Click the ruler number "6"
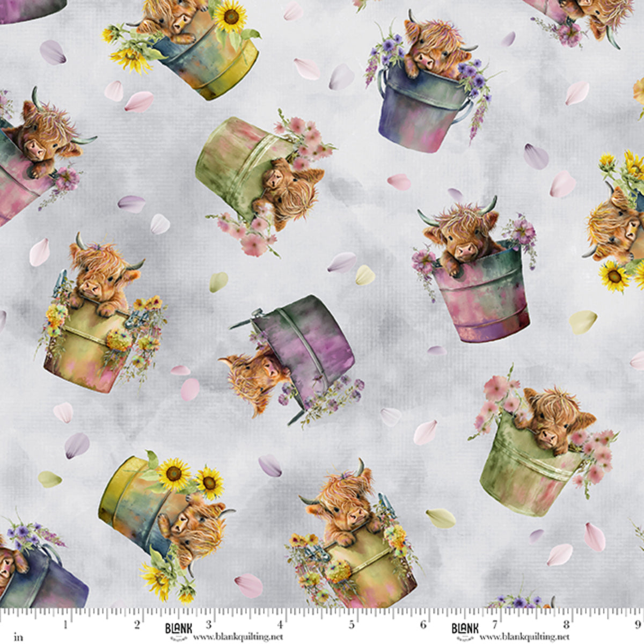 [x=423, y=625]
